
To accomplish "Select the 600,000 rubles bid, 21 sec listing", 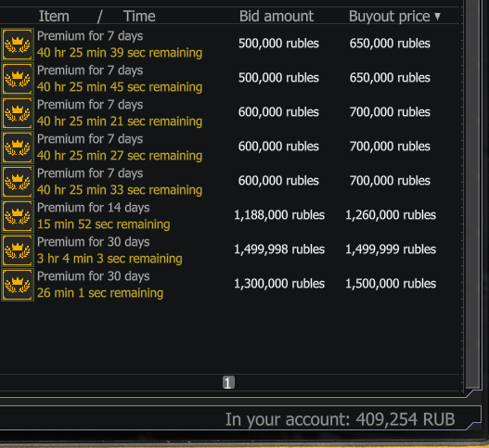I will coord(231,113).
